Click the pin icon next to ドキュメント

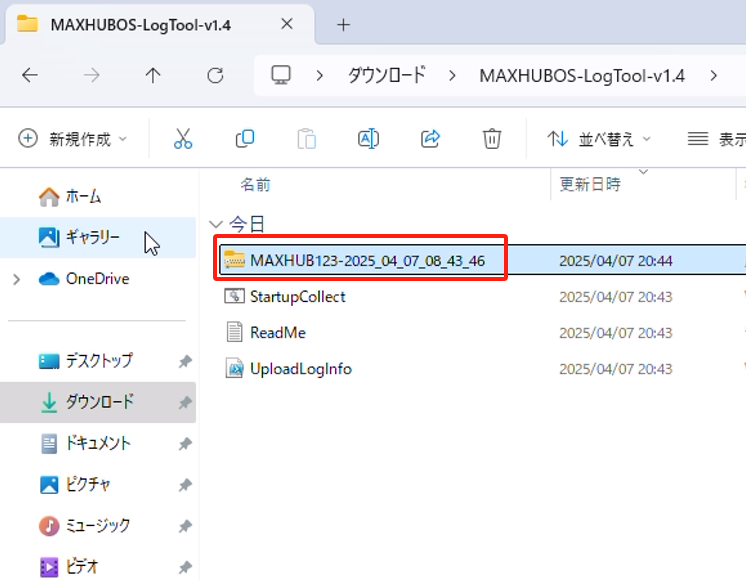(185, 444)
